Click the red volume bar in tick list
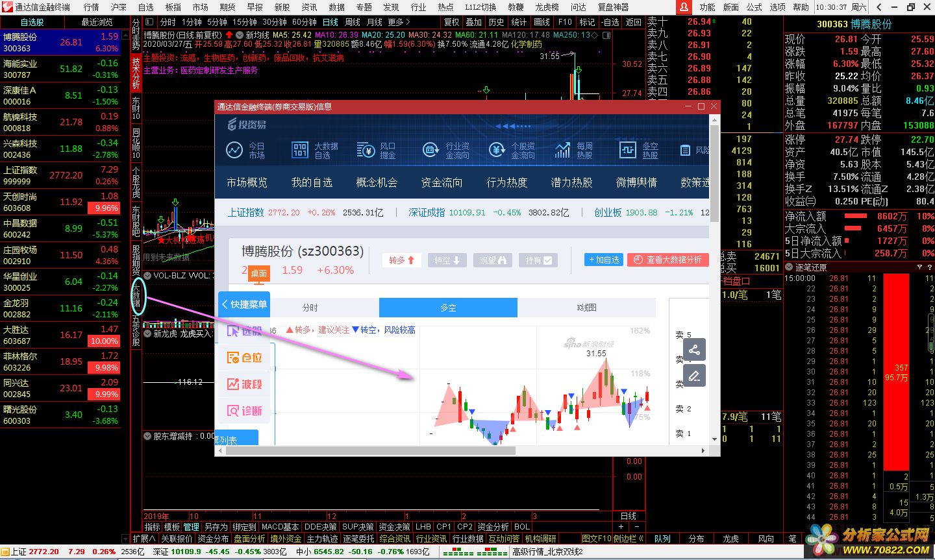 click(x=897, y=372)
